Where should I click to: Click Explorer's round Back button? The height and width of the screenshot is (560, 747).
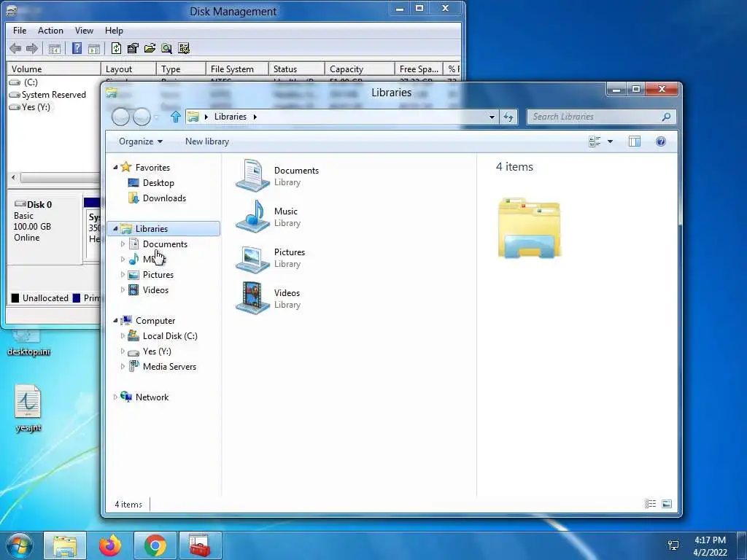coord(120,117)
